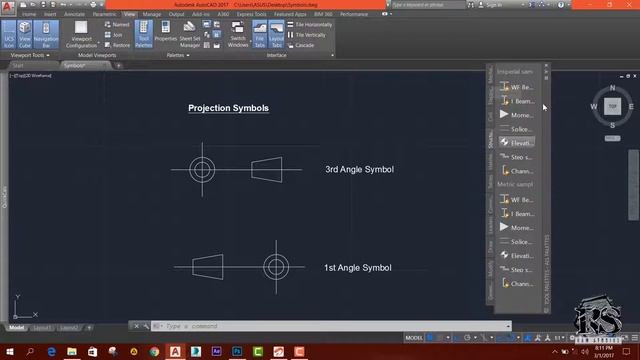
Task: Switch to the Model layout tab
Action: point(16,327)
